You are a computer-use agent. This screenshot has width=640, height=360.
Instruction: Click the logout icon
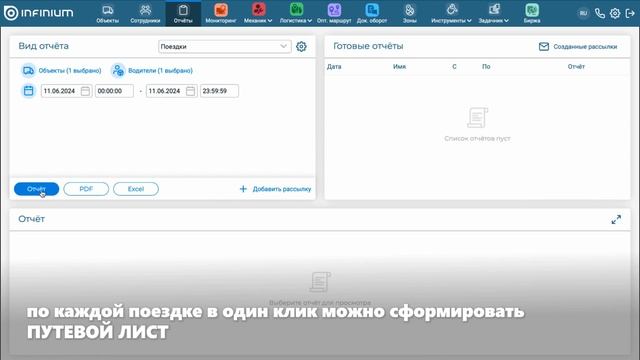[x=630, y=13]
